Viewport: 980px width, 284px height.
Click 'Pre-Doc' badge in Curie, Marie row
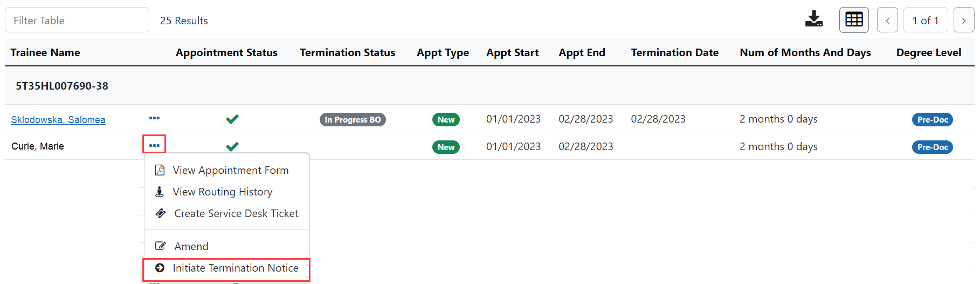click(x=933, y=147)
